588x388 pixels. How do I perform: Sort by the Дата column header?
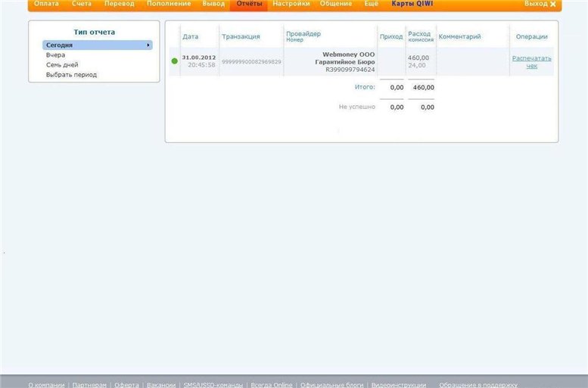click(x=191, y=36)
